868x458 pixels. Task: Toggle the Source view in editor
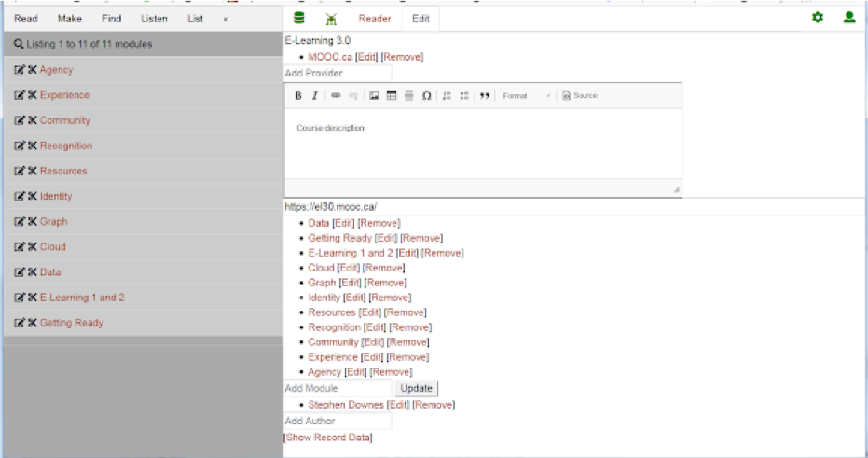tap(580, 96)
